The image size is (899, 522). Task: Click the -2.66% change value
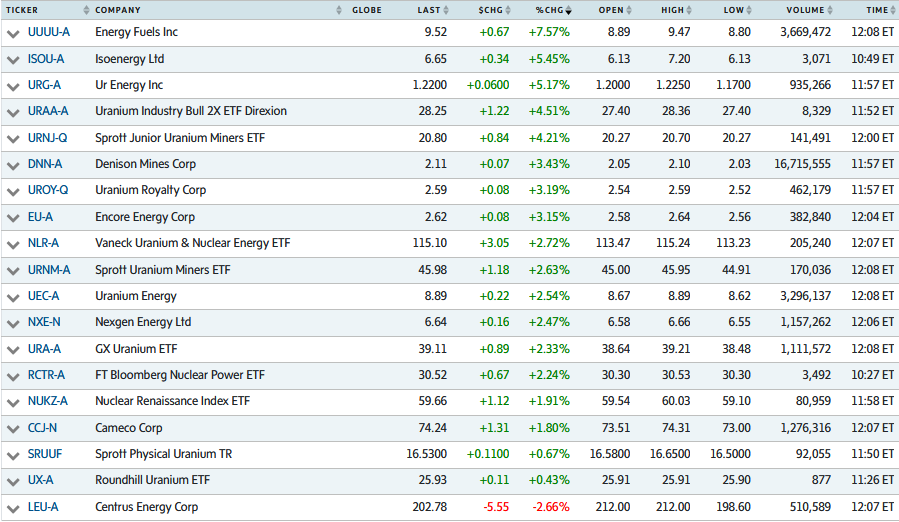(551, 507)
